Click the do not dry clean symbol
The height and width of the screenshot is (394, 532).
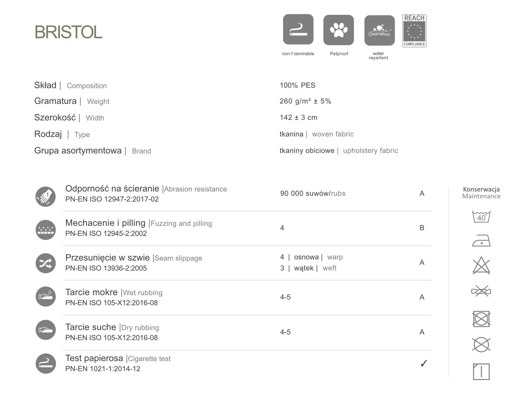click(481, 345)
